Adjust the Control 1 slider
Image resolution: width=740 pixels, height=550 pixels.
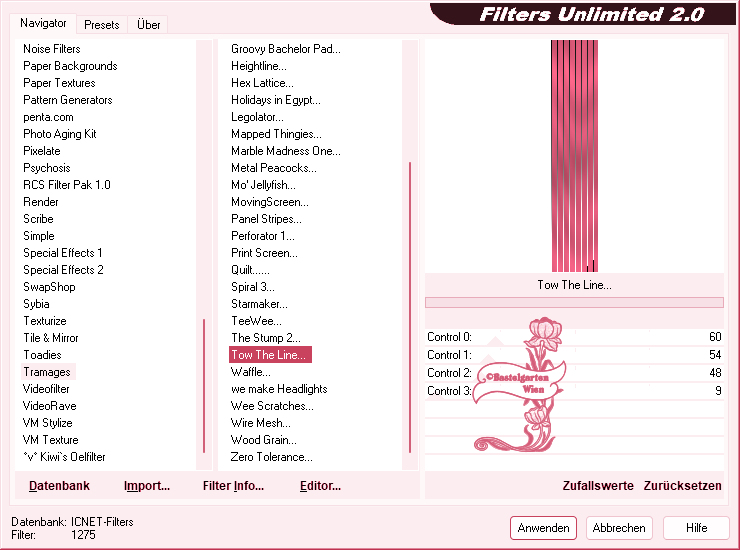coord(574,355)
